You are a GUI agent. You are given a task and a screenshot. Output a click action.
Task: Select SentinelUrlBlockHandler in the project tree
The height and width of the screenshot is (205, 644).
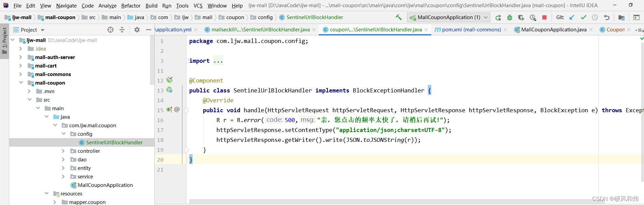(x=114, y=143)
